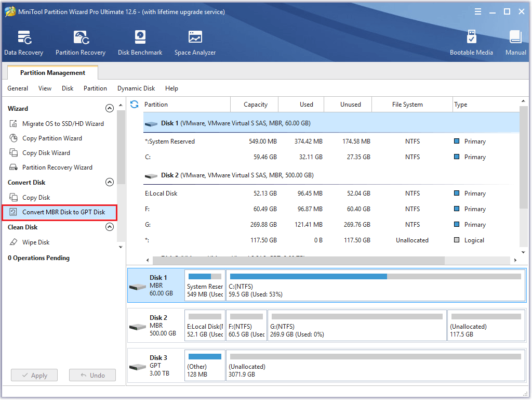Viewport: 532px width, 400px height.
Task: Collapse the Wizard section
Action: (110, 108)
